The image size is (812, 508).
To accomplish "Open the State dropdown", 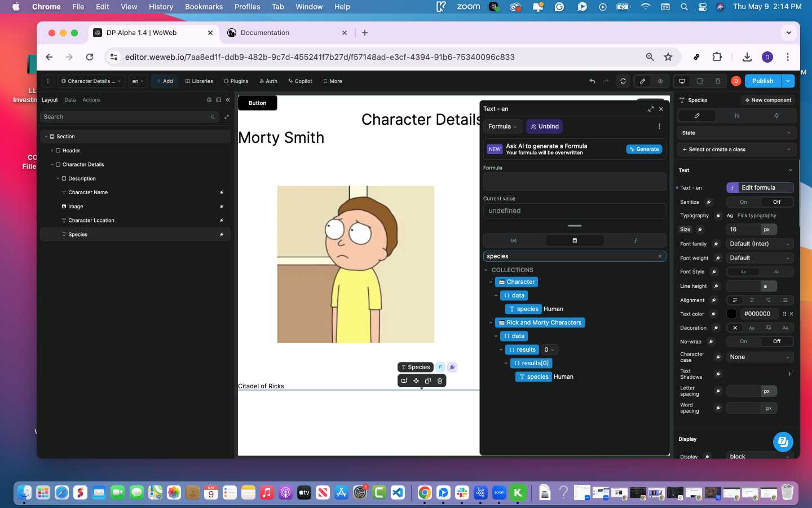I will [x=736, y=133].
